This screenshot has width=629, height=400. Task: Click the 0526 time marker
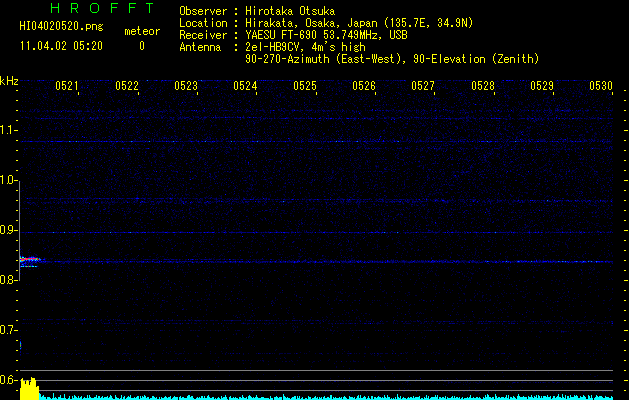click(364, 86)
